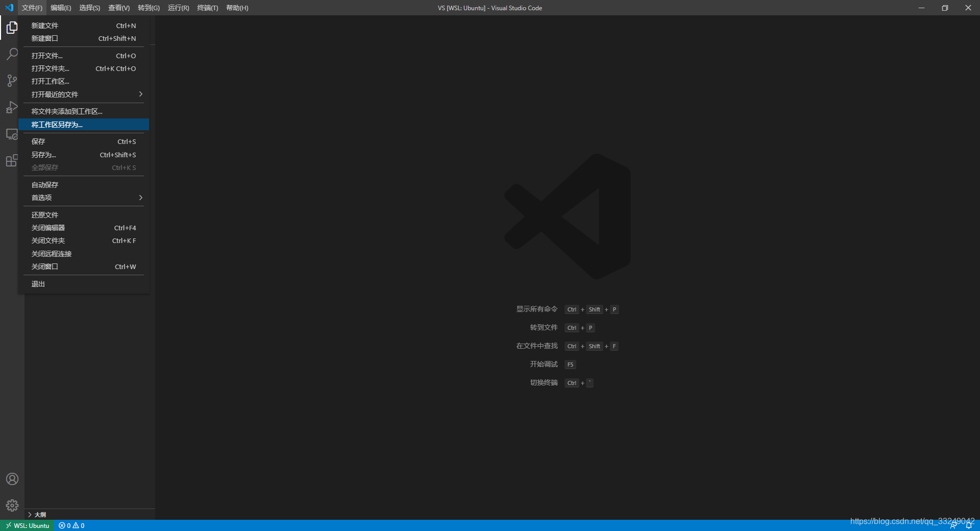Select 关闭窗口 menu entry
The height and width of the screenshot is (531, 980).
tap(84, 267)
